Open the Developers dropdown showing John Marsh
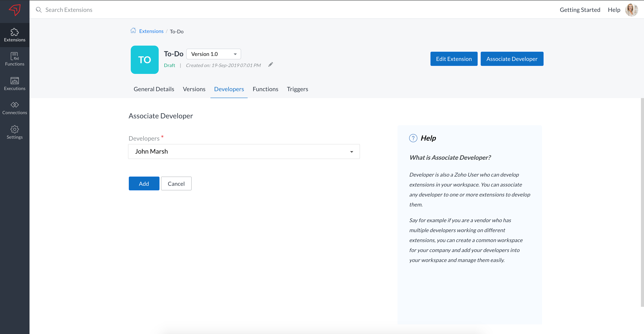644x334 pixels. tap(244, 151)
